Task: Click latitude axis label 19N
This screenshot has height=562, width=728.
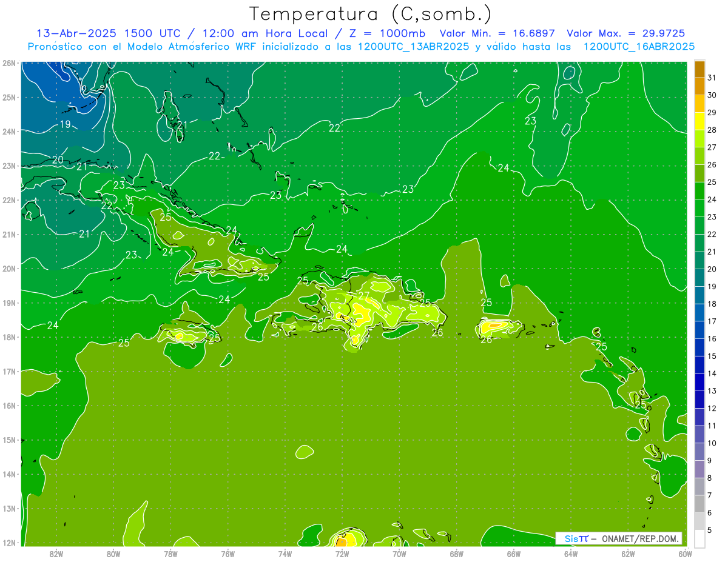Action: point(9,303)
